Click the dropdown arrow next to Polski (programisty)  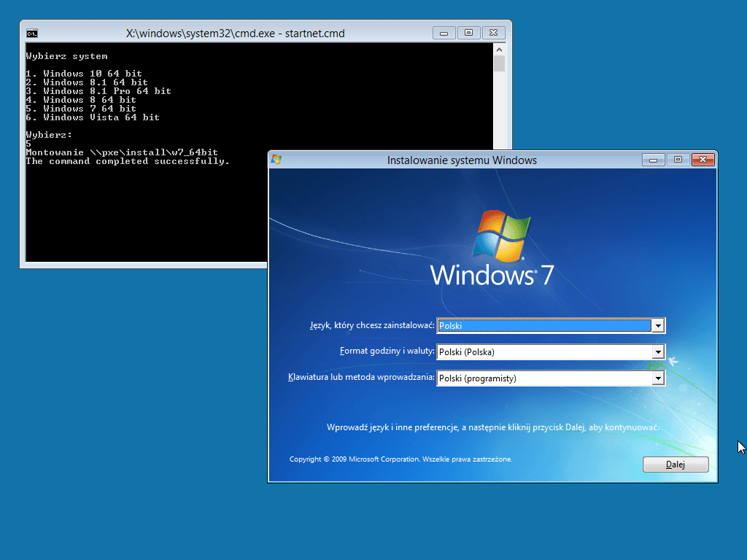[658, 378]
